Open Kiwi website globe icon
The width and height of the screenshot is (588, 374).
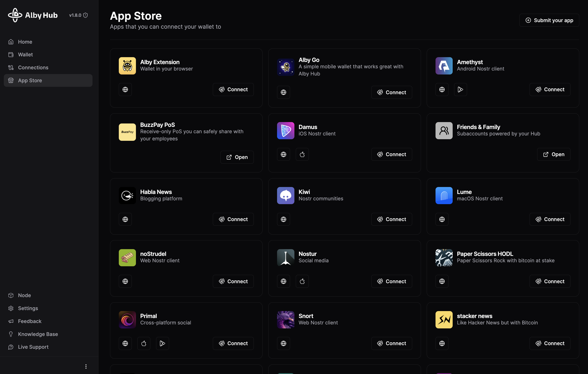point(283,219)
